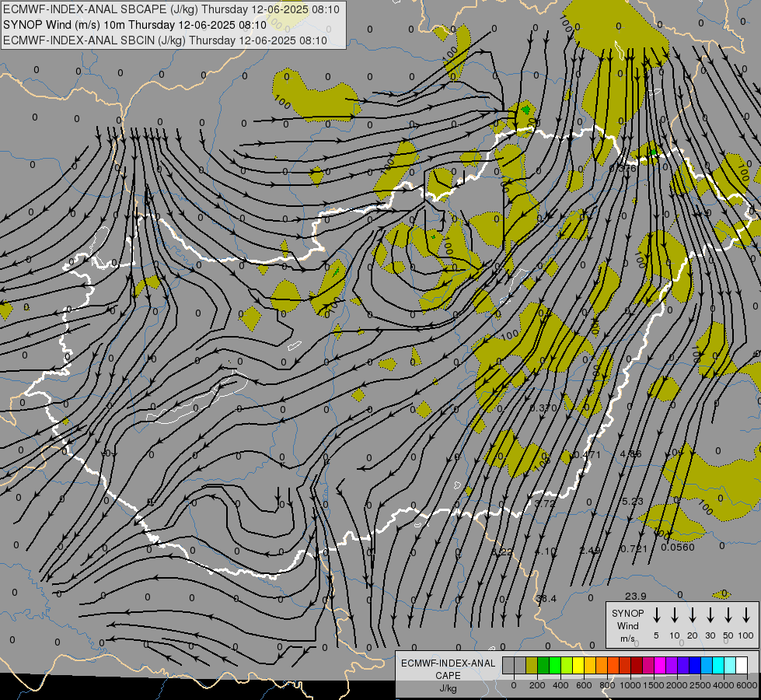Click the 600 tick label on the CAPE scale
Screen dimensions: 761x700
click(584, 685)
